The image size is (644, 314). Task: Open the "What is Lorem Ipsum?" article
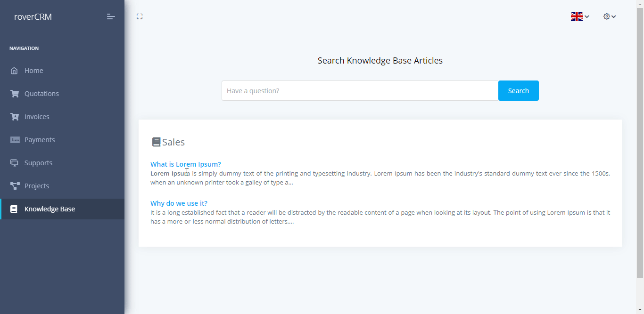pyautogui.click(x=185, y=164)
